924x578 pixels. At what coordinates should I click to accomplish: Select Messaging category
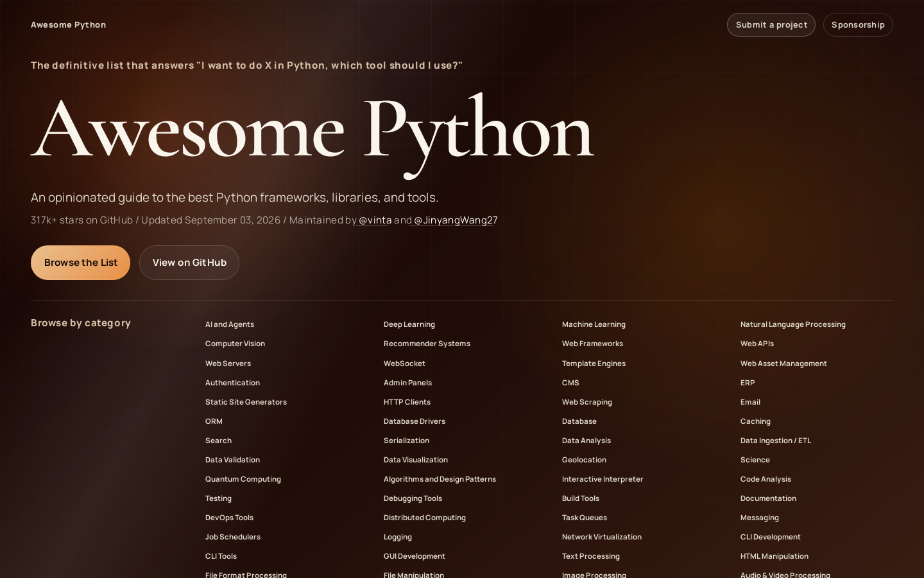click(x=760, y=518)
